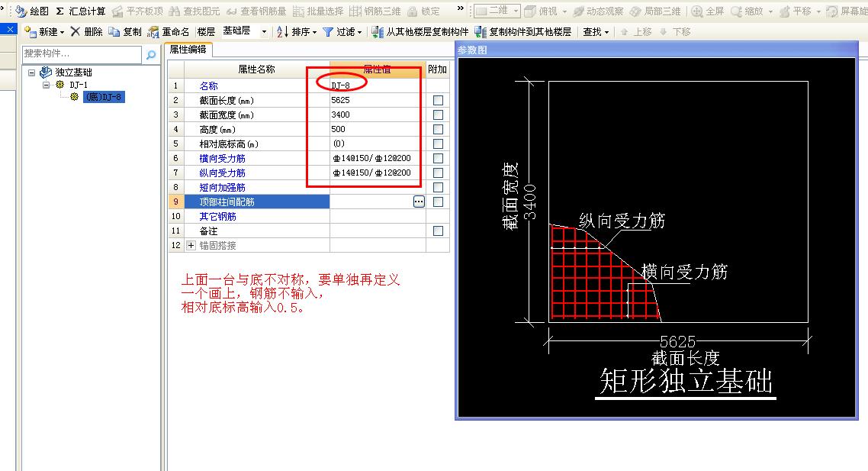Click 复制构件到其他楼层 button

[x=523, y=32]
